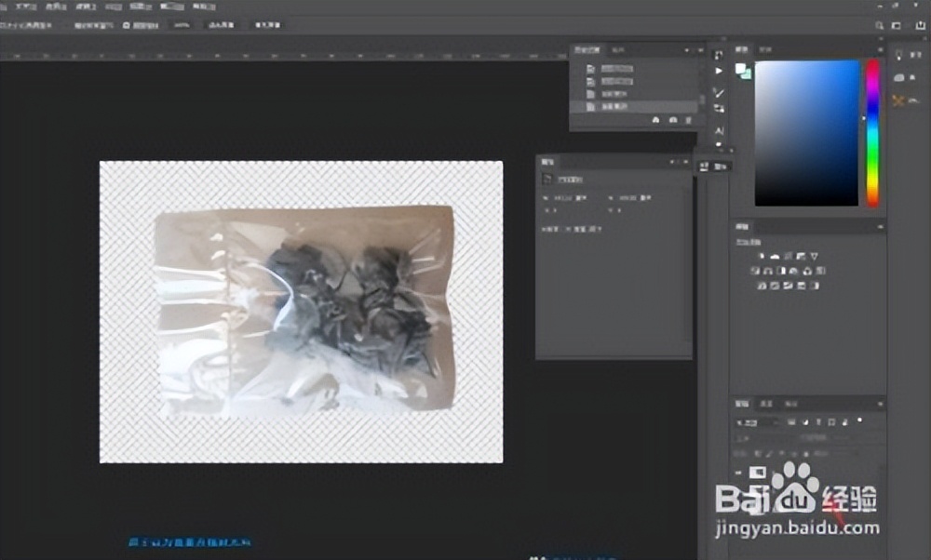Delete current state with History trash icon
The width and height of the screenshot is (931, 560).
coord(688,120)
